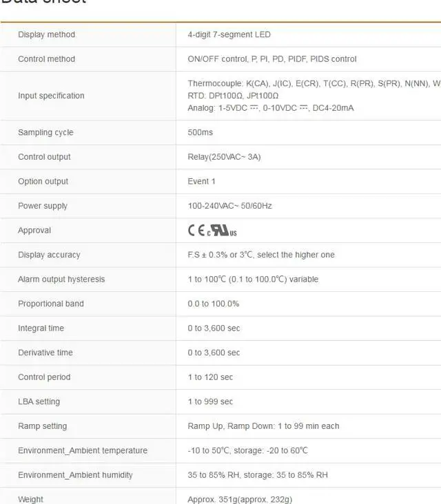Screen dimensions: 441x504
Task: Click the Input specification label
Action: click(x=51, y=96)
